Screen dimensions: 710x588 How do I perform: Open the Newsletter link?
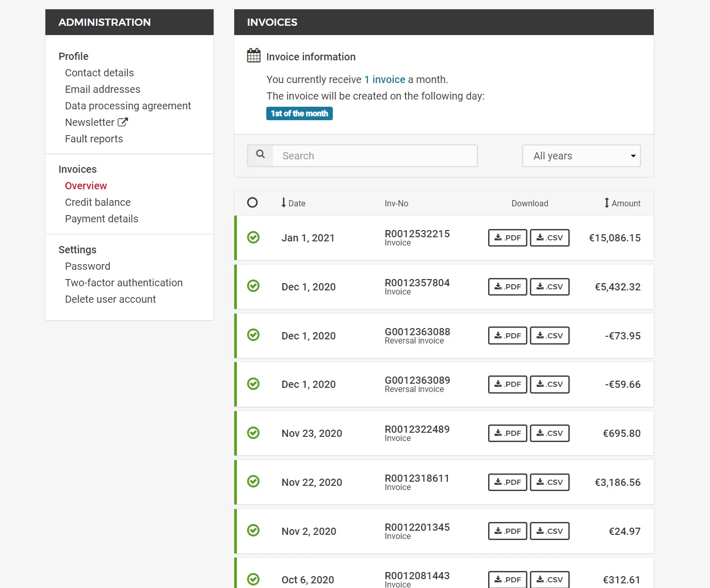click(x=90, y=122)
